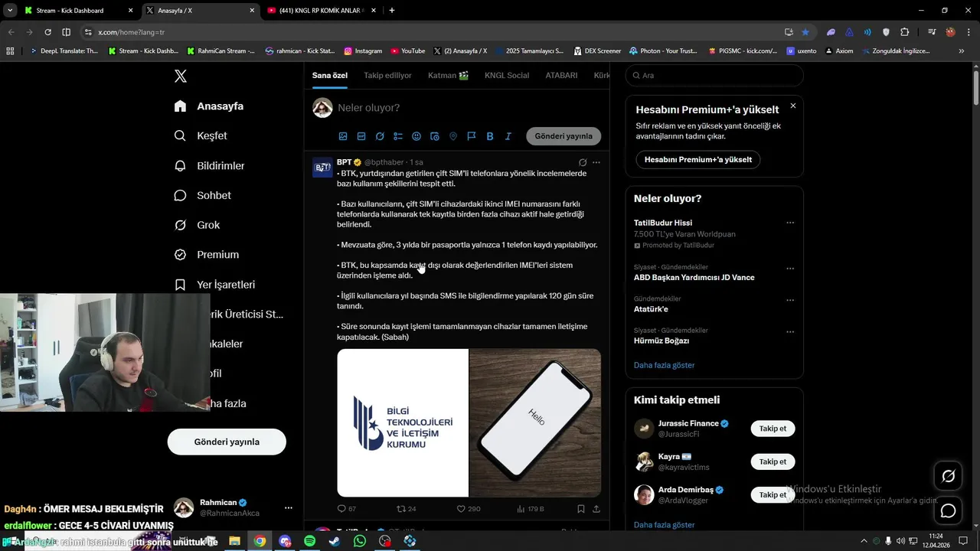Repost the BPT post
This screenshot has height=551, width=980.
(406, 509)
